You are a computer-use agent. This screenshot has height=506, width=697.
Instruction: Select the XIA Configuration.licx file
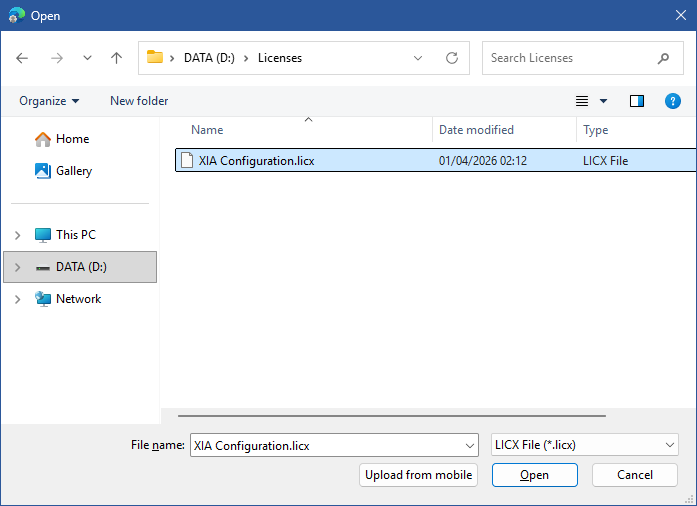(256, 160)
